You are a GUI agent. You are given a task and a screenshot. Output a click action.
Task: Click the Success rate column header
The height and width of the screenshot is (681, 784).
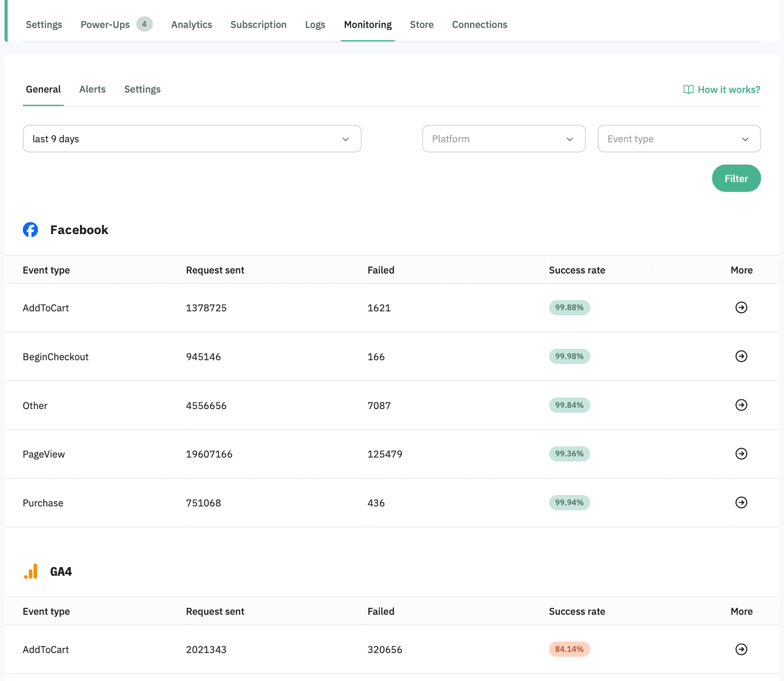(x=577, y=270)
